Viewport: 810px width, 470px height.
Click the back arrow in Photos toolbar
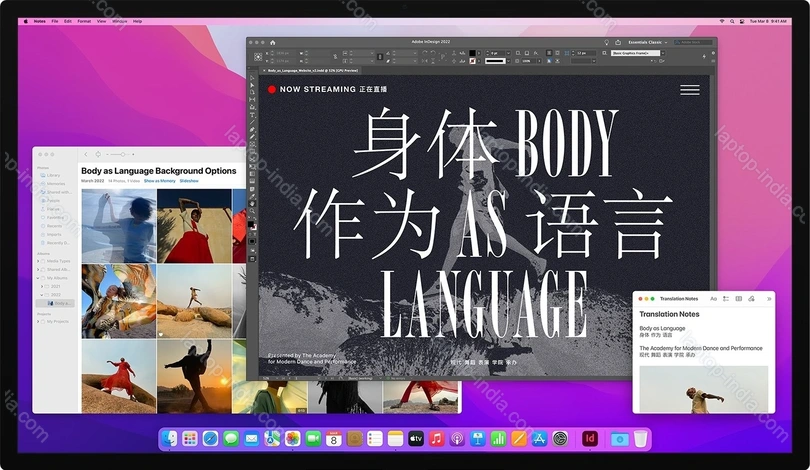[85, 154]
